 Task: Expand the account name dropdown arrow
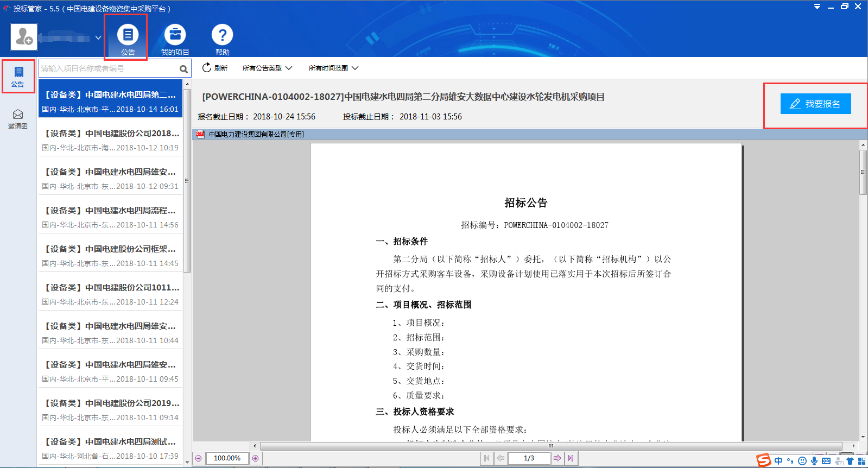point(98,37)
